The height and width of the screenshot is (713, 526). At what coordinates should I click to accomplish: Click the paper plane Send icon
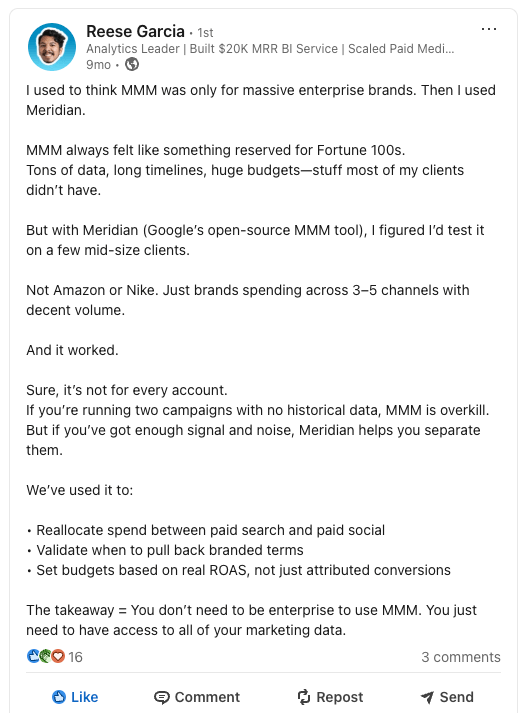427,697
